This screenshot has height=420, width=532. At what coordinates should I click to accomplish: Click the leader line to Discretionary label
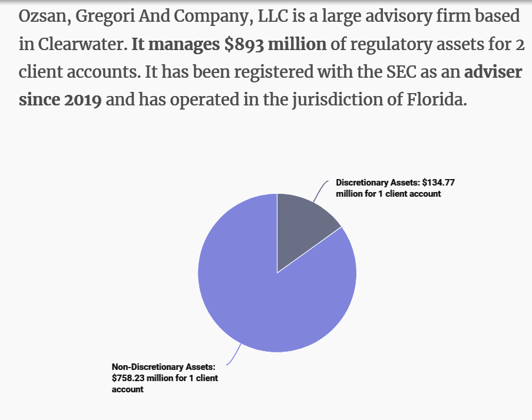(x=320, y=190)
